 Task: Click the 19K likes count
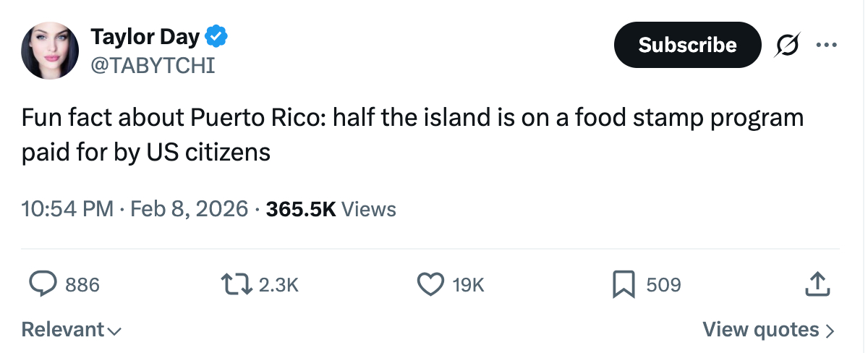point(468,285)
